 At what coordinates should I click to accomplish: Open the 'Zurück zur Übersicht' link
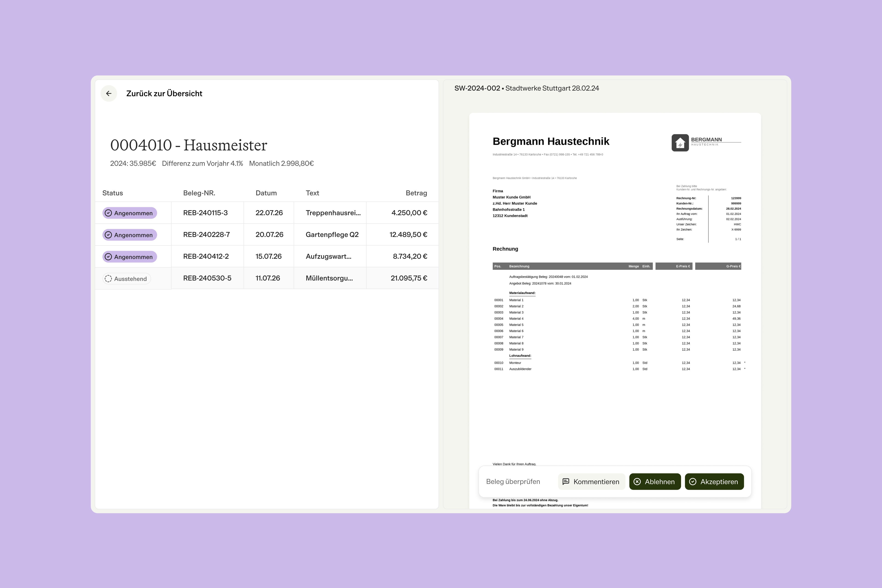(x=164, y=93)
